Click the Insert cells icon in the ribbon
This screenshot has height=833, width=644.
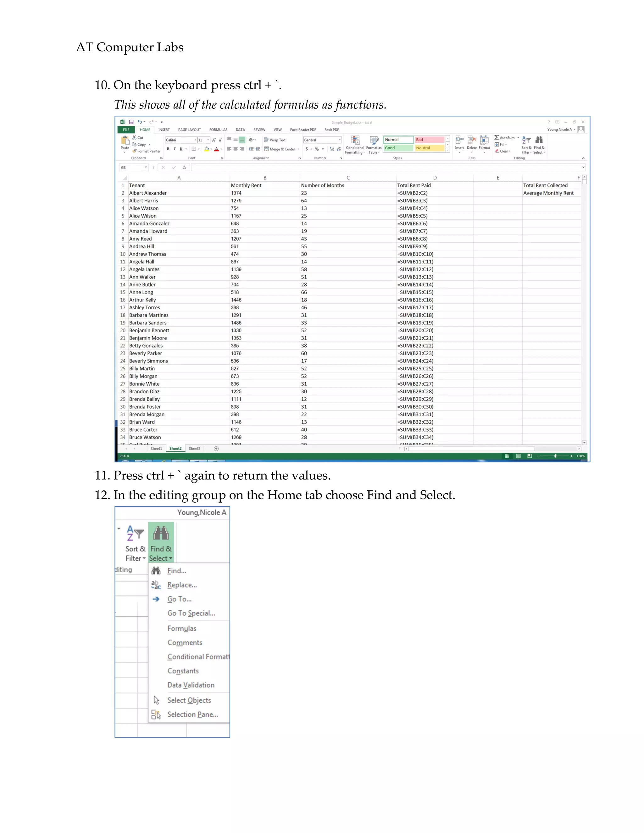click(459, 140)
